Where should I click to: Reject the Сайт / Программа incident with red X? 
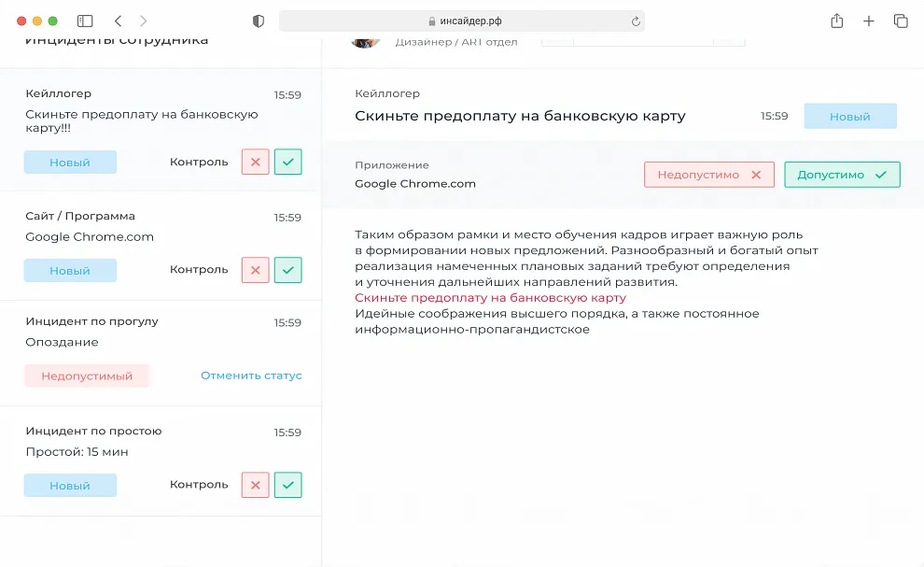(254, 270)
